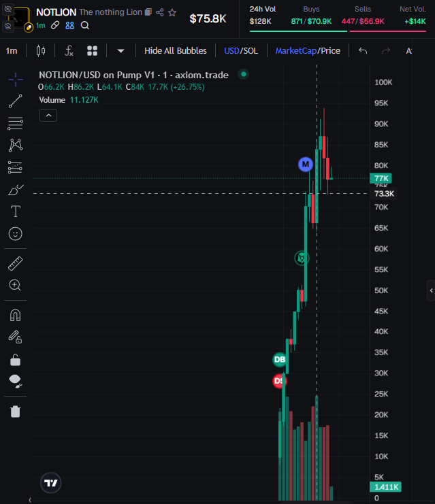
Task: Change the 1m interval in toolbar
Action: pyautogui.click(x=12, y=51)
